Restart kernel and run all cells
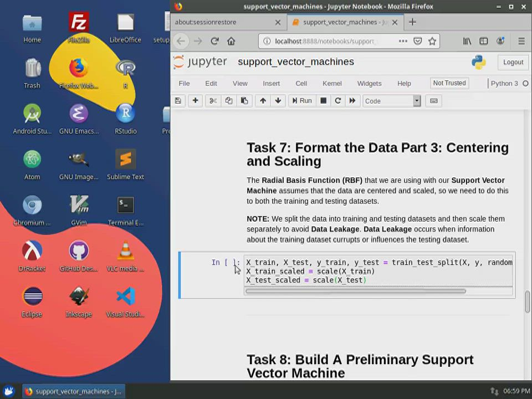 click(352, 101)
